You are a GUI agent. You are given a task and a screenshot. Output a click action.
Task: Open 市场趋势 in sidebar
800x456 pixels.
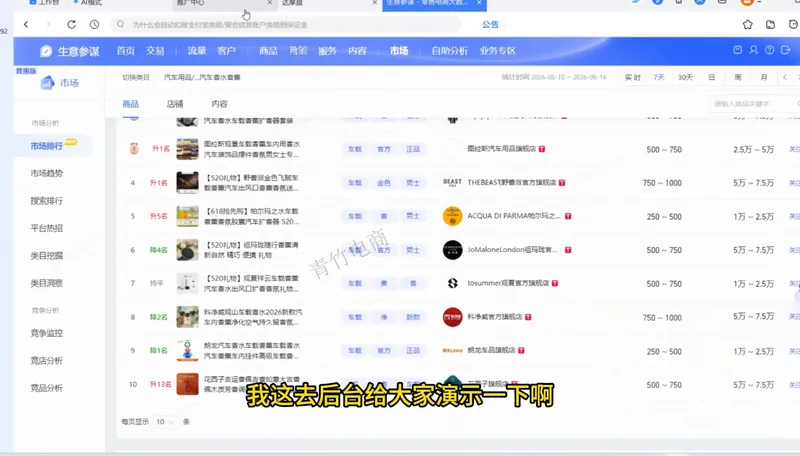pyautogui.click(x=46, y=173)
